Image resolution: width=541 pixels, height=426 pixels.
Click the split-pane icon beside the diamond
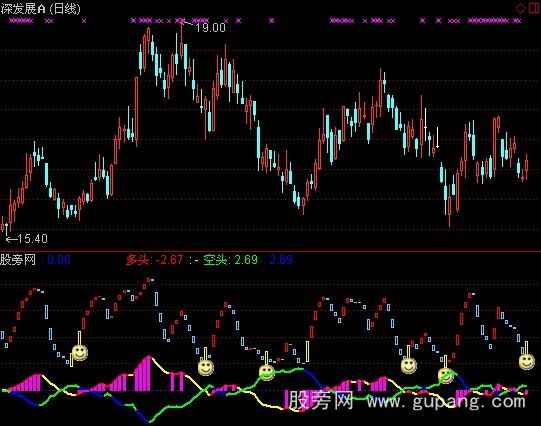534,8
